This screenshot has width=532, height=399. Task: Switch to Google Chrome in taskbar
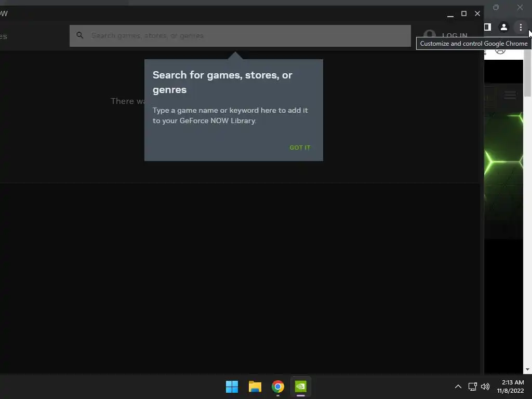pos(277,387)
